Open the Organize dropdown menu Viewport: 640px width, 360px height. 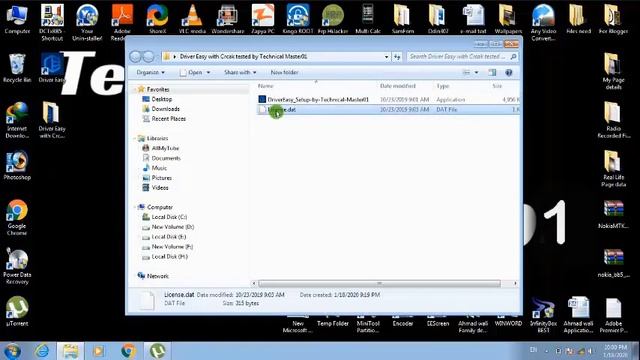150,73
